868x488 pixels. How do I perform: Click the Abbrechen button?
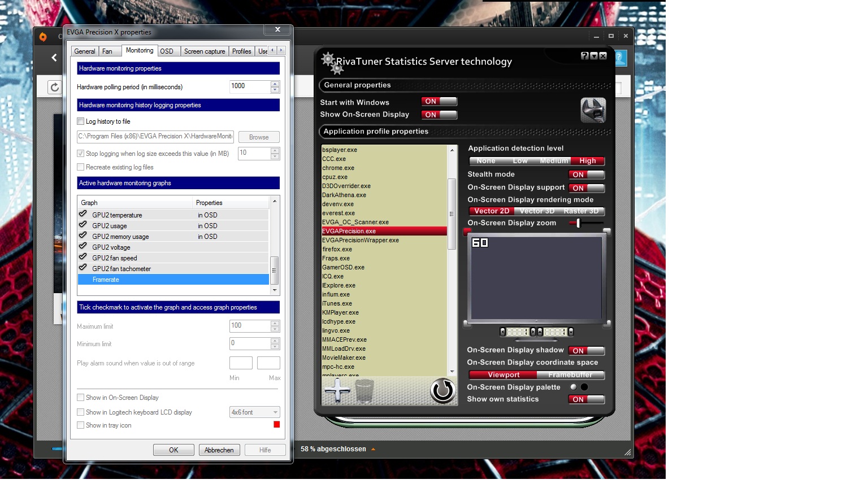(x=219, y=450)
